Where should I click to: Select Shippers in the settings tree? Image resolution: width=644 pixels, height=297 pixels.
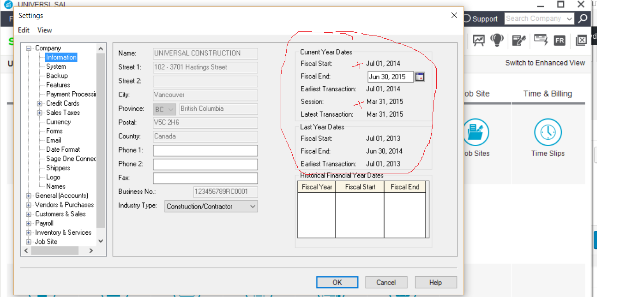pos(58,168)
